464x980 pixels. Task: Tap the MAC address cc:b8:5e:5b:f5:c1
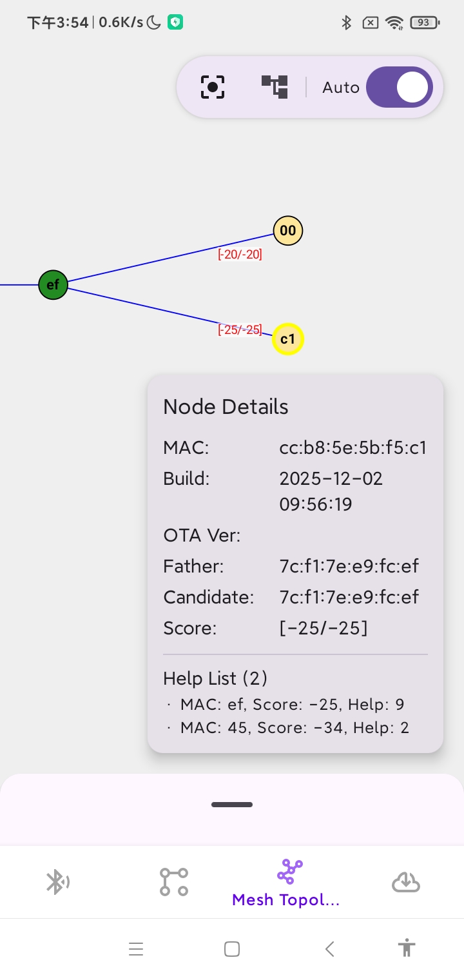353,447
